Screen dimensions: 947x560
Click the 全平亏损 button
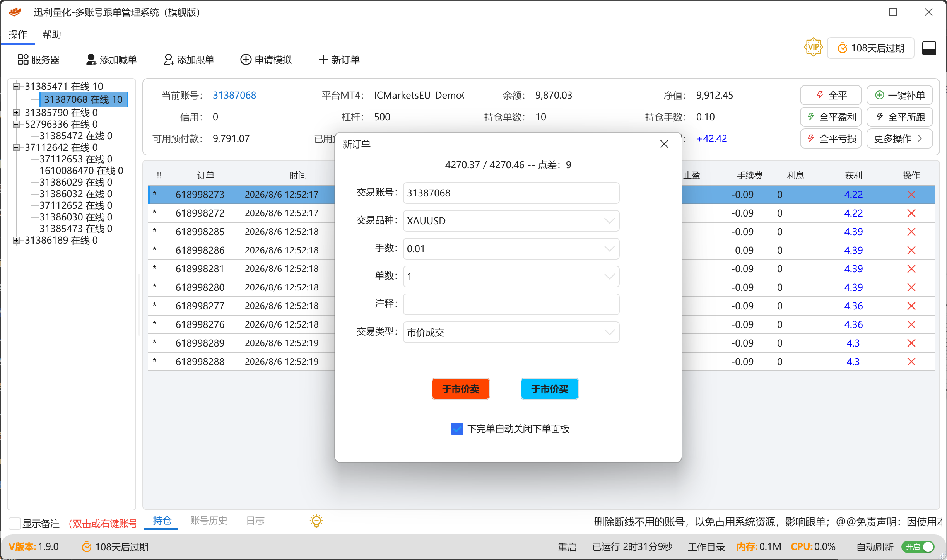click(831, 138)
